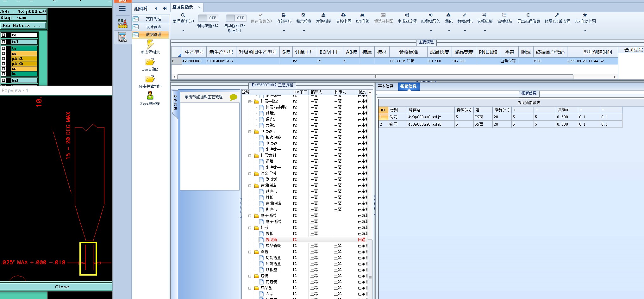Collapse the 终检 tree folder
644x299 pixels.
[x=250, y=252]
